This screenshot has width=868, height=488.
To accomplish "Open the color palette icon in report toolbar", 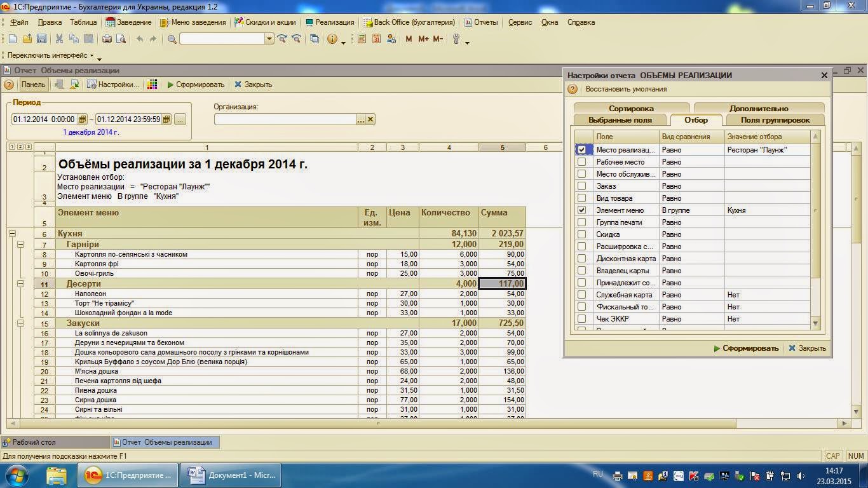I will point(152,85).
